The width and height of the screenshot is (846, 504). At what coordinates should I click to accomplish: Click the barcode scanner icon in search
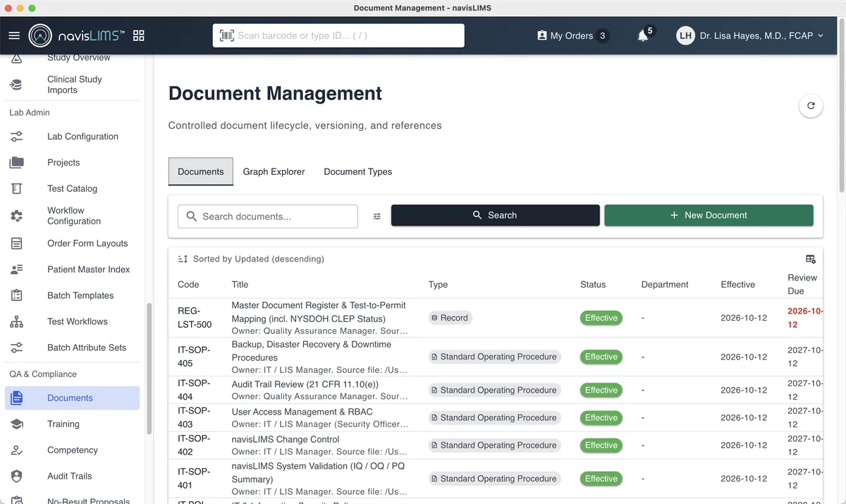(227, 35)
